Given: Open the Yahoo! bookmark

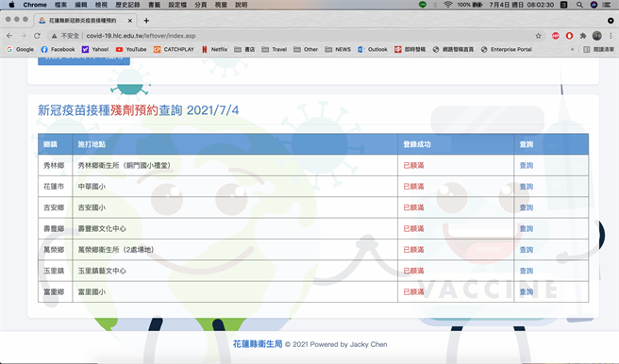Looking at the screenshot, I should tap(95, 49).
